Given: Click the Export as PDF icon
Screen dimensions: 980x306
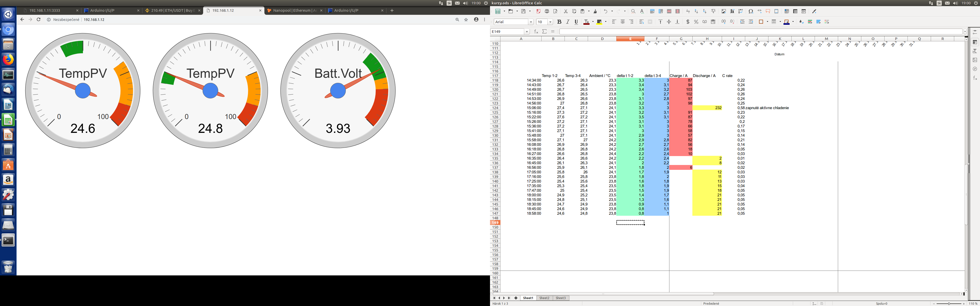Looking at the screenshot, I should click(538, 11).
